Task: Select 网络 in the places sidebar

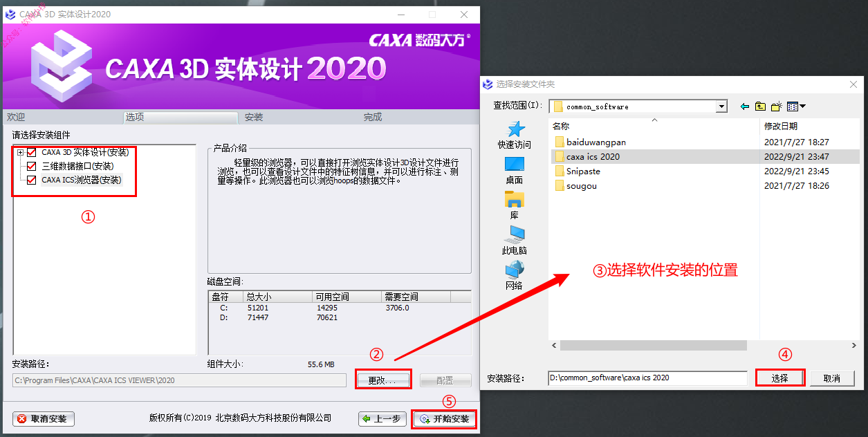Action: click(x=515, y=277)
